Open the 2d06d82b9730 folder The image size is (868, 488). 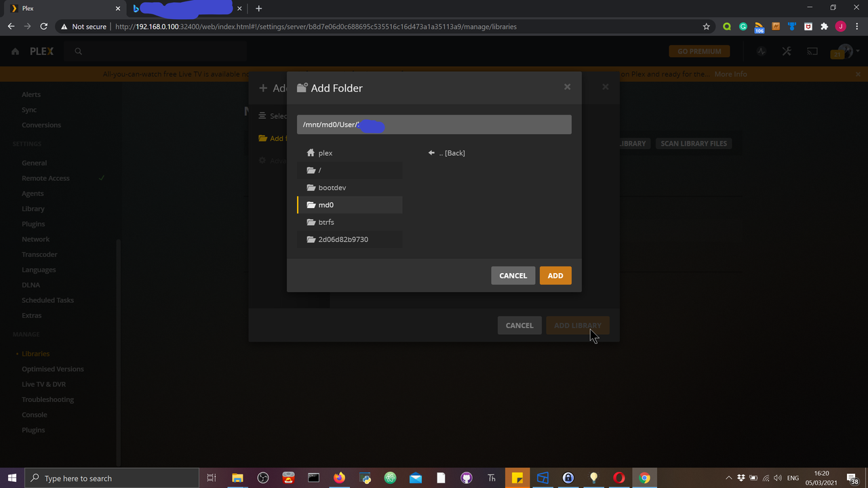349,239
